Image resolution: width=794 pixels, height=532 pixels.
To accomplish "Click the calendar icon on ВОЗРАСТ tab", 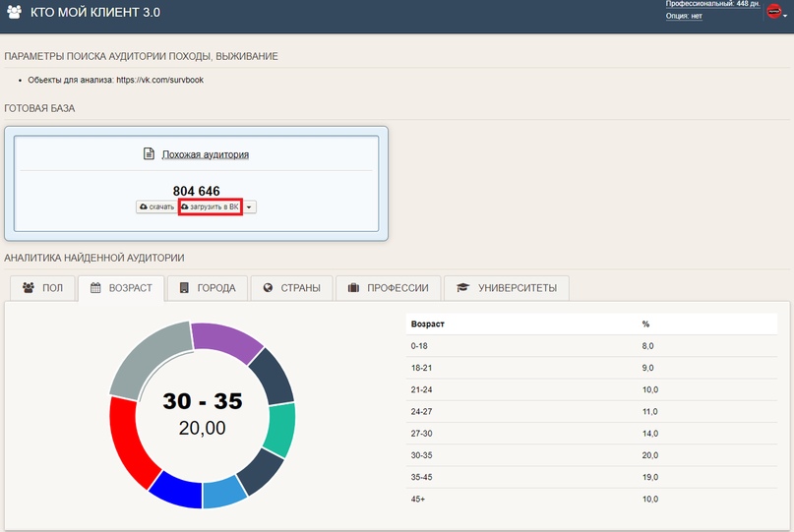I will click(x=96, y=288).
